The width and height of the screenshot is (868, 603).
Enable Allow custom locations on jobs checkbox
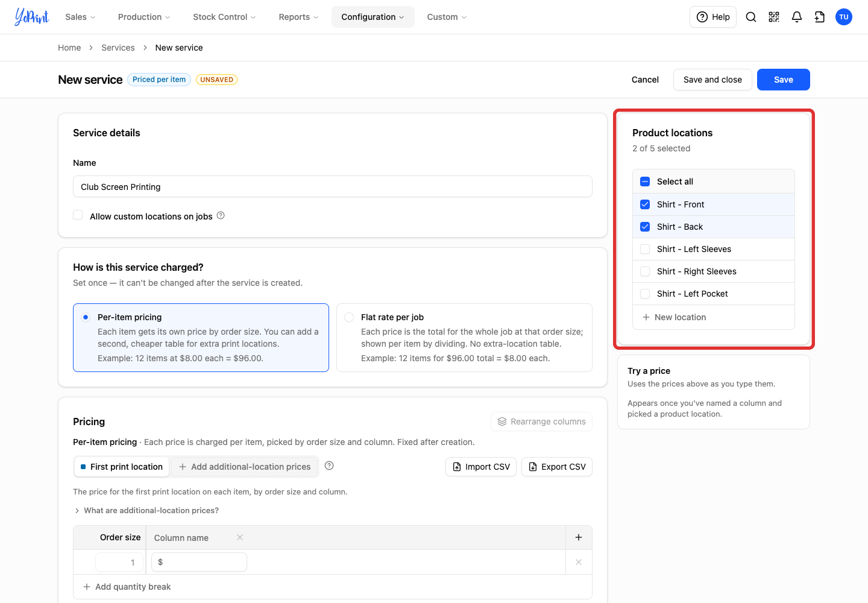coord(78,215)
